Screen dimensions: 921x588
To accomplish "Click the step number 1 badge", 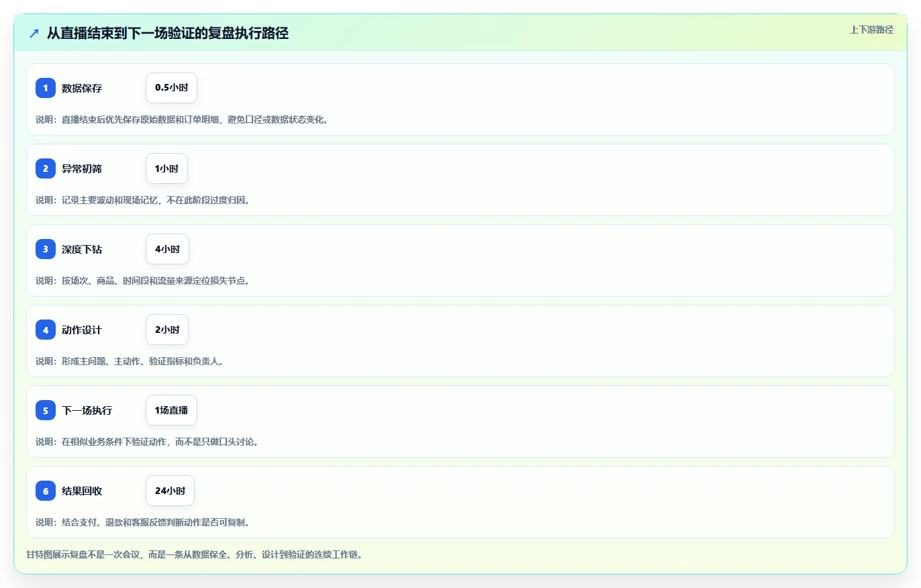I will (46, 88).
